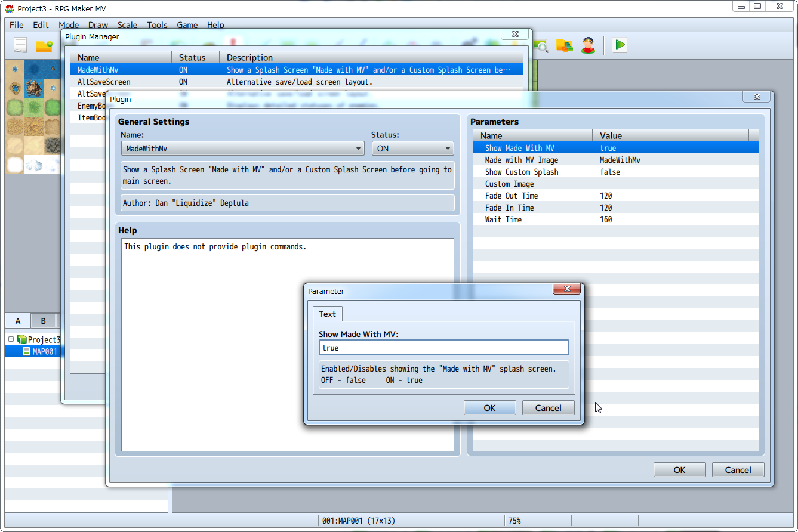Open the File menu
This screenshot has width=798, height=532.
coord(17,25)
